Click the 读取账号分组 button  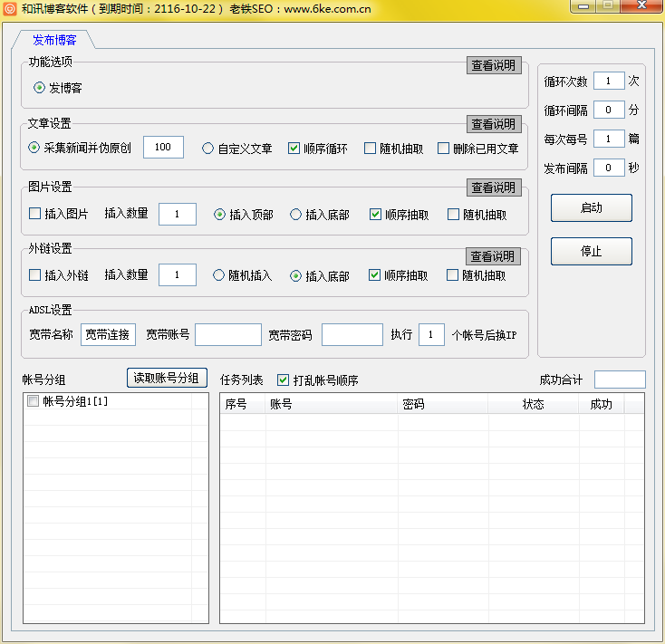(168, 378)
